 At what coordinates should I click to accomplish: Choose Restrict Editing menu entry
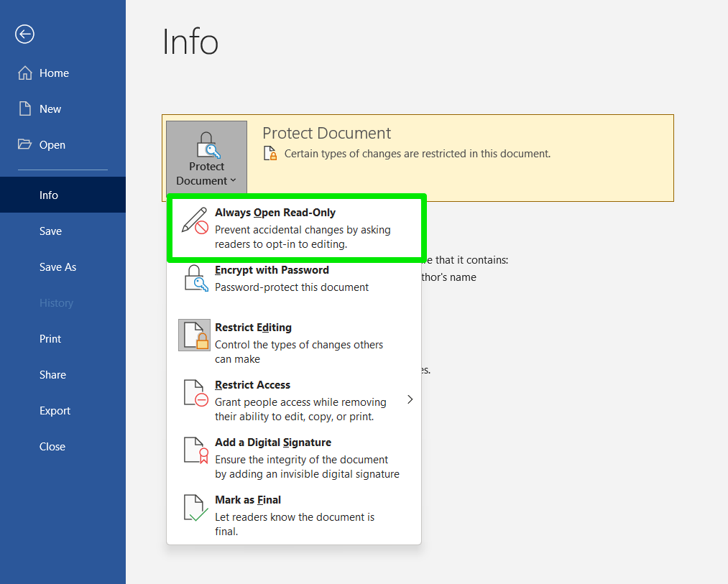tap(294, 343)
